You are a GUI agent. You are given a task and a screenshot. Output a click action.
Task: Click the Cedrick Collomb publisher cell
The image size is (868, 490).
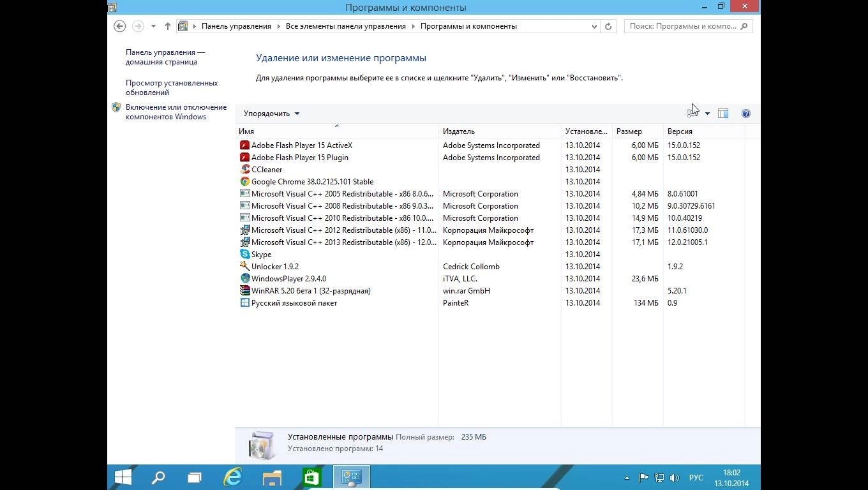(x=471, y=267)
